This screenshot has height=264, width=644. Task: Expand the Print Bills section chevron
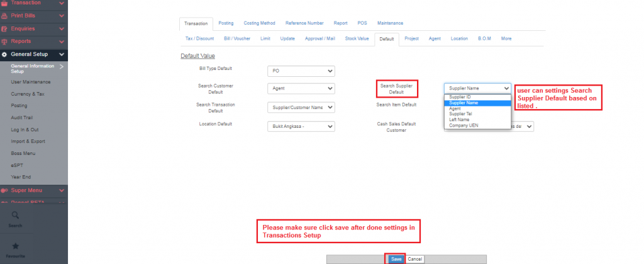[61, 15]
